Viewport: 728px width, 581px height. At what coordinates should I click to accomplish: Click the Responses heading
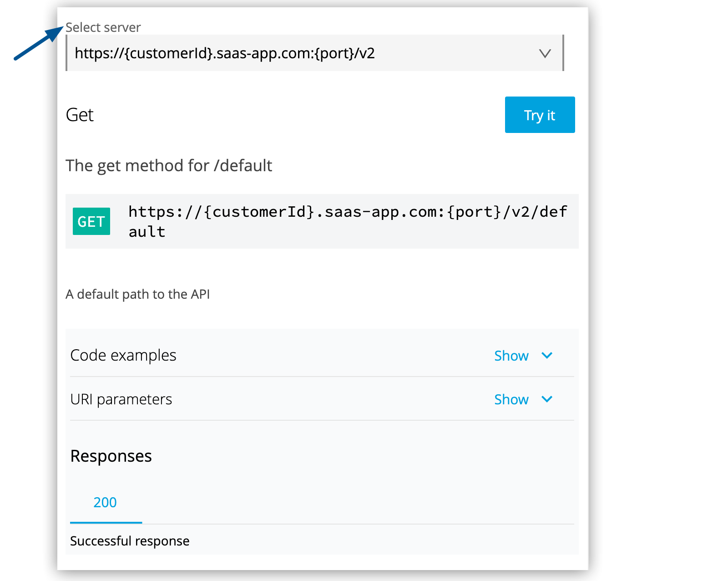click(111, 456)
